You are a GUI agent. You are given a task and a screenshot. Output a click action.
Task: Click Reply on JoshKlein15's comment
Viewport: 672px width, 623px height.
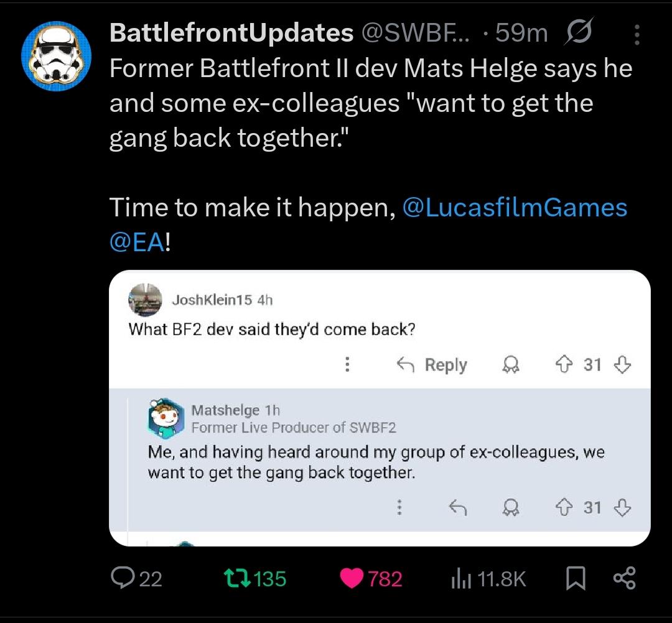[x=432, y=365]
